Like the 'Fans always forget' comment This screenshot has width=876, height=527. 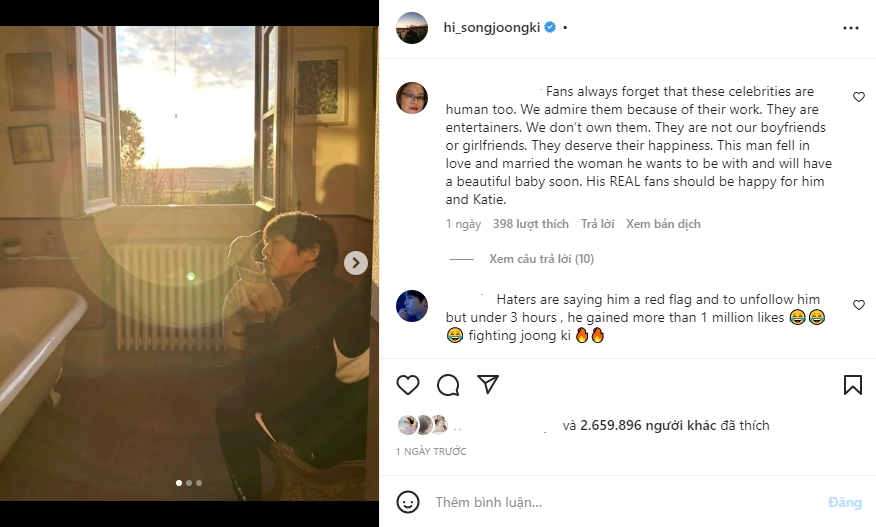tap(859, 97)
